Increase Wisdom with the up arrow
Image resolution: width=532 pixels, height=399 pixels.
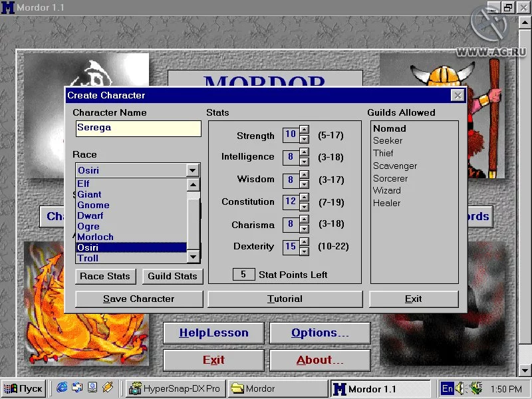coord(305,175)
